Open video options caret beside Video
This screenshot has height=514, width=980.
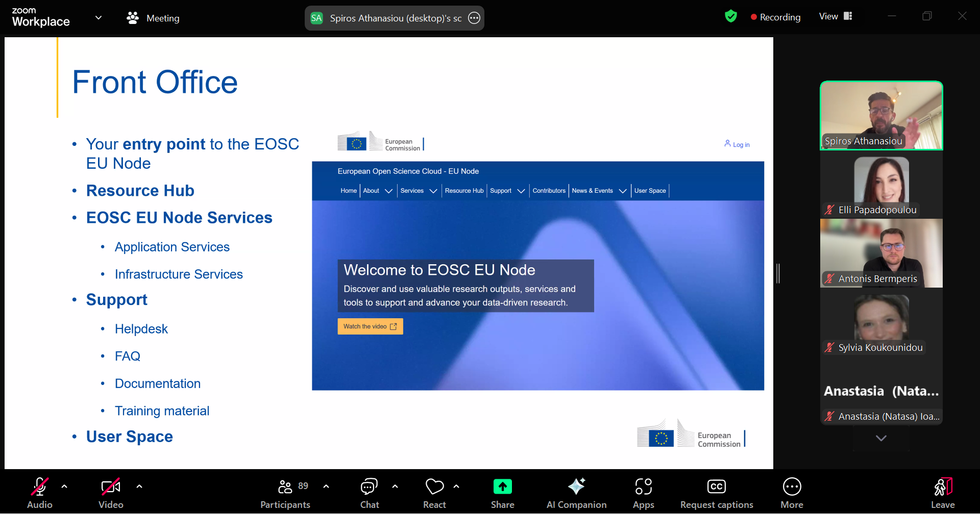(x=139, y=486)
